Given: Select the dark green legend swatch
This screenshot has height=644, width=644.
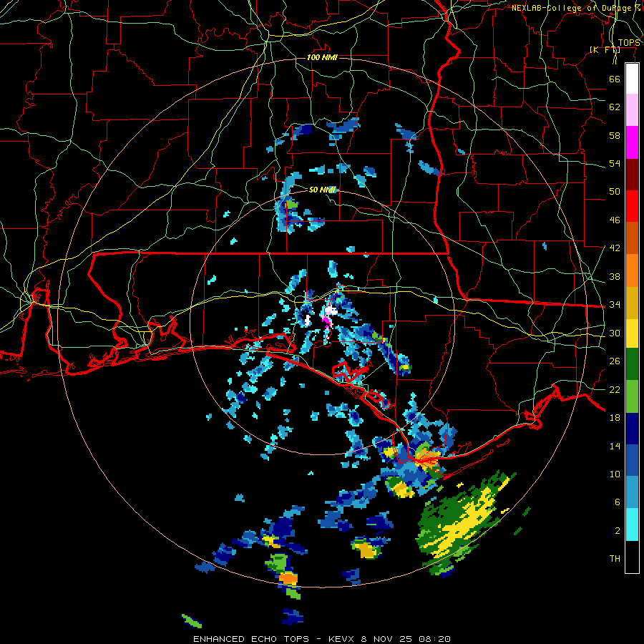Looking at the screenshot, I should 632,364.
